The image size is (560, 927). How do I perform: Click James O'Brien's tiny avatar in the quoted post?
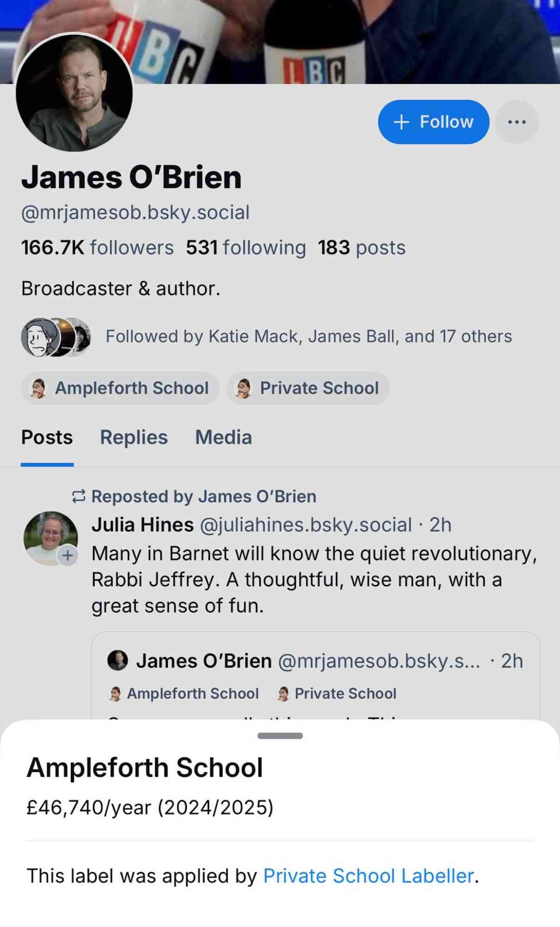click(x=116, y=660)
